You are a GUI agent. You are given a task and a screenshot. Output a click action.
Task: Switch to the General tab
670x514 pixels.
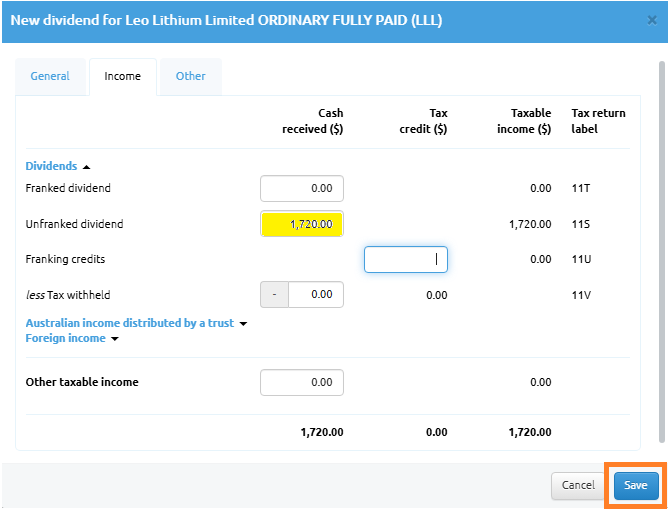pyautogui.click(x=50, y=76)
